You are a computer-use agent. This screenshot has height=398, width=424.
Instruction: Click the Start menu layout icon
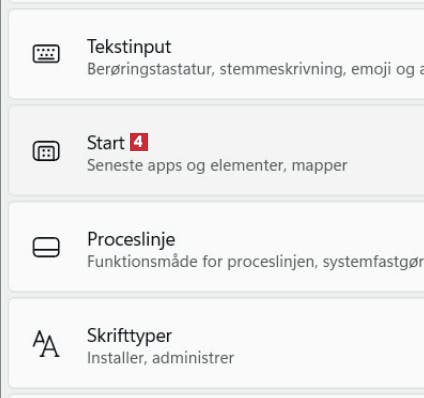(x=46, y=151)
